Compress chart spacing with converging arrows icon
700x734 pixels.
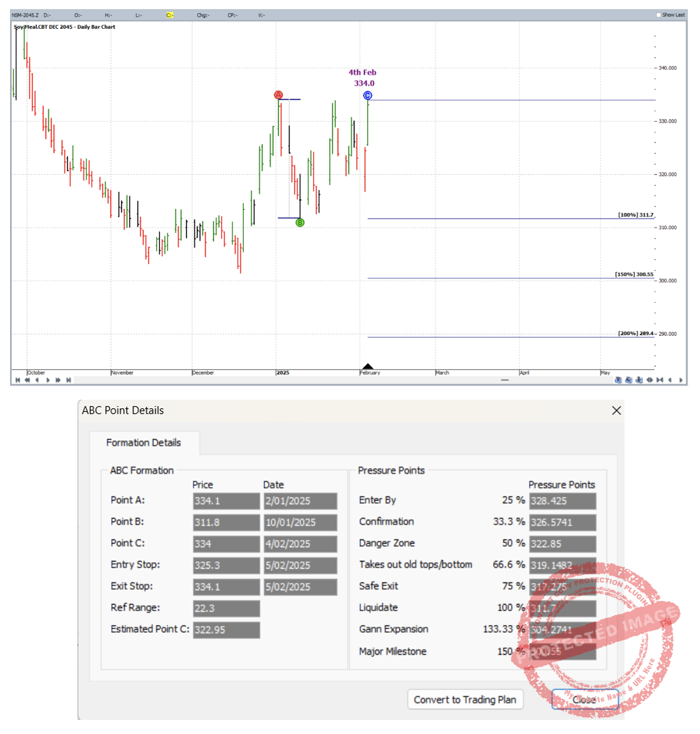click(x=660, y=380)
